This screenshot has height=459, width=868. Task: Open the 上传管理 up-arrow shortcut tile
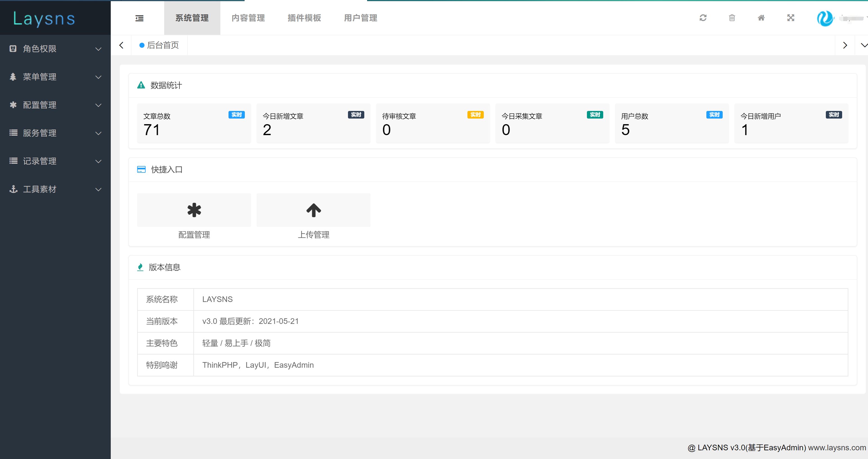[x=313, y=210]
